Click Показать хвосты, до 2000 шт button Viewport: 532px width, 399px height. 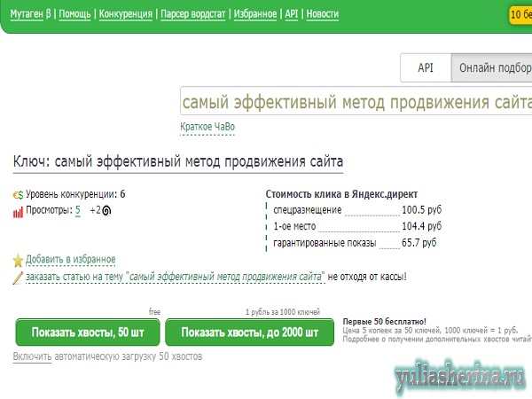pyautogui.click(x=250, y=332)
